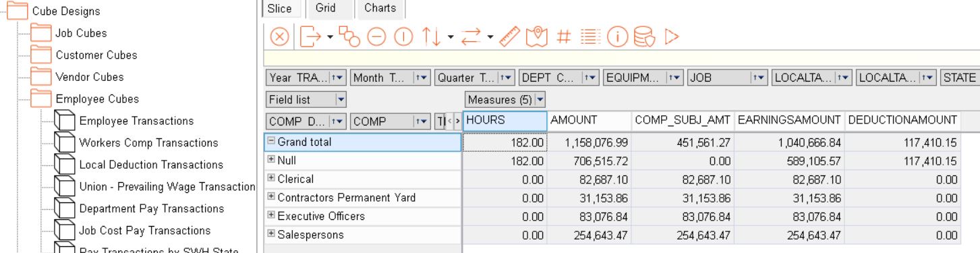Click the list lines icon in toolbar
Viewport: 980px width, 253px height.
[x=590, y=37]
